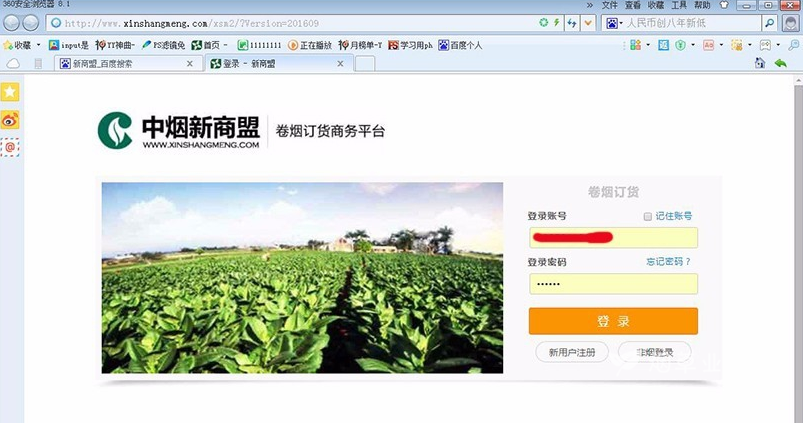Open a new tab with the blank tab button
This screenshot has width=803, height=423.
[365, 64]
